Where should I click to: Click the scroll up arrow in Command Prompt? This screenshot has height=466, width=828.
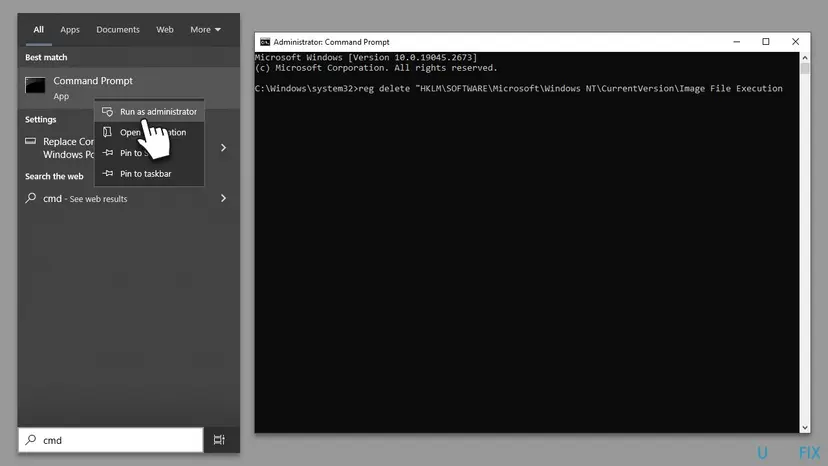pos(805,58)
